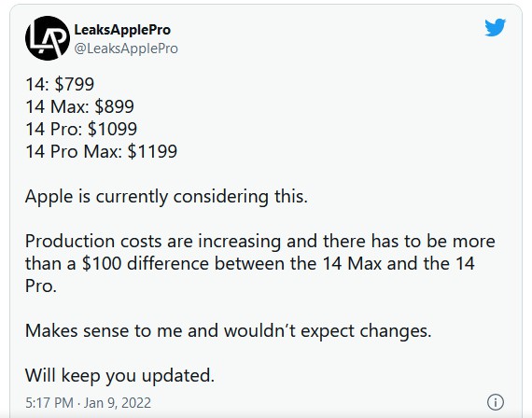The width and height of the screenshot is (532, 418).
Task: Click the '14 Max: $899' price line
Action: coord(79,106)
